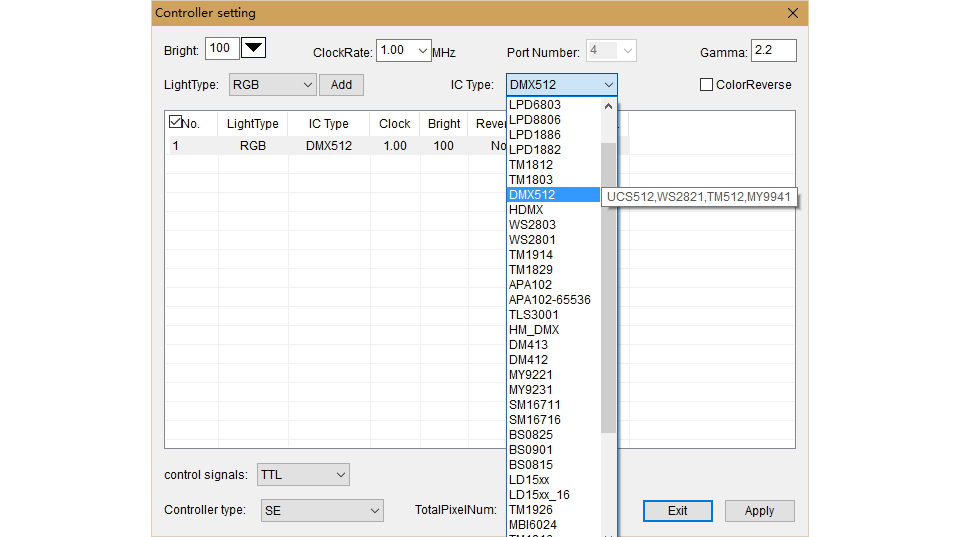Expand the Controller type SE dropdown
The width and height of the screenshot is (960, 537).
322,511
